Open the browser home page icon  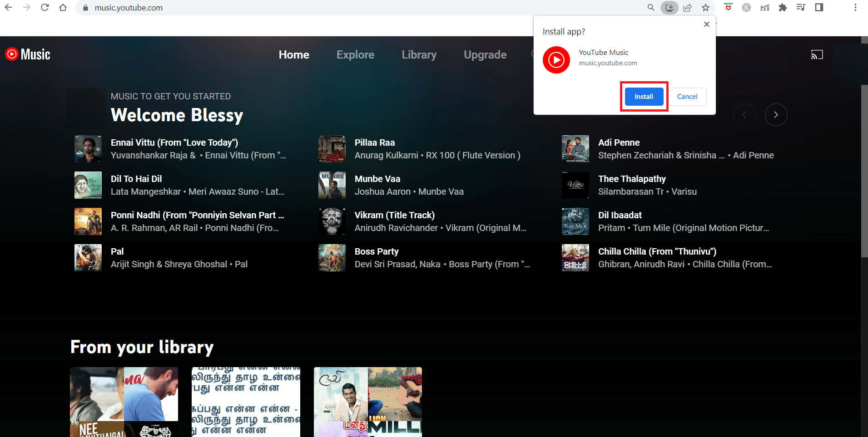tap(63, 7)
